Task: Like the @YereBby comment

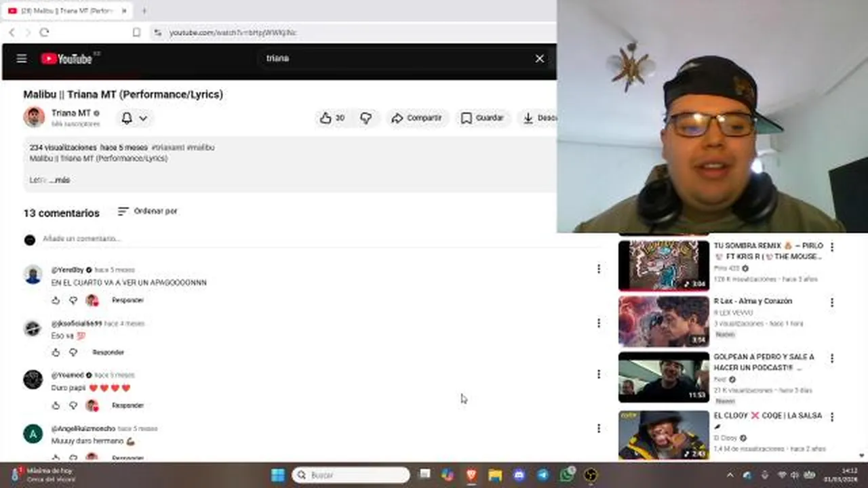Action: pos(56,300)
